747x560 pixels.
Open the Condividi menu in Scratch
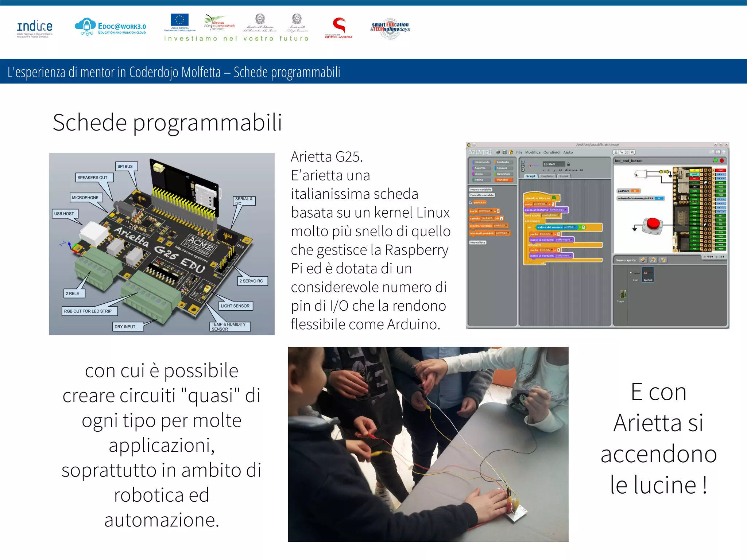point(552,152)
